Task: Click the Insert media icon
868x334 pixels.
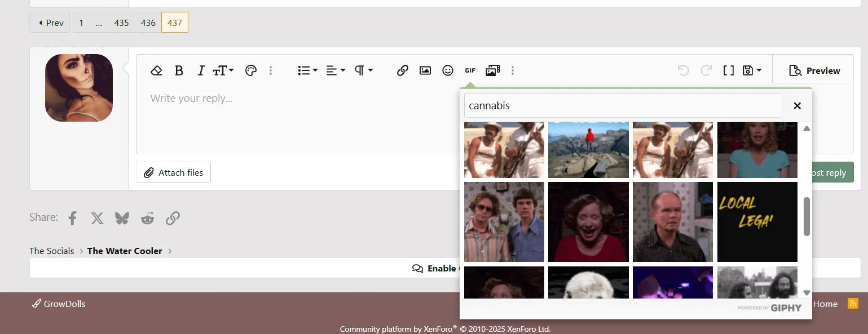Action: 493,70
